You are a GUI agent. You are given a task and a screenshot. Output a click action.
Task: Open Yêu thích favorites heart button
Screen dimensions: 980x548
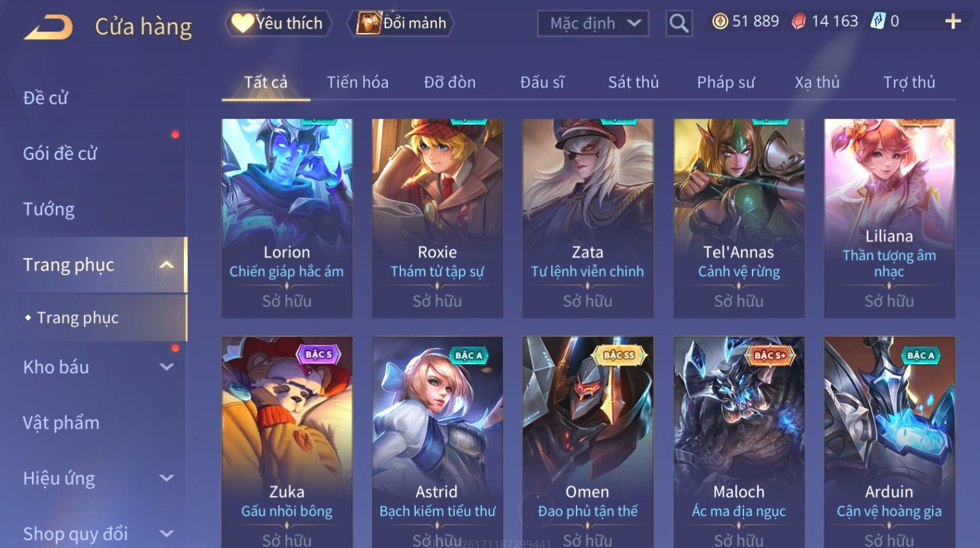(x=278, y=23)
